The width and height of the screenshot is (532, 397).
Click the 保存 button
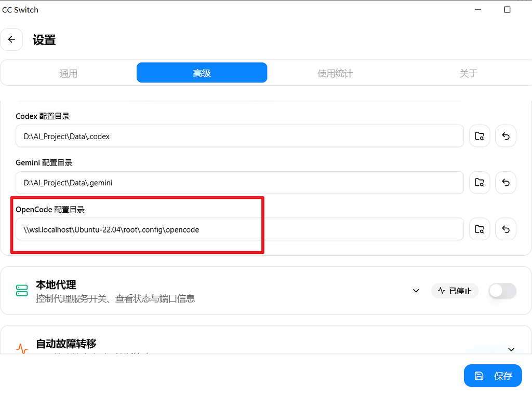[493, 376]
